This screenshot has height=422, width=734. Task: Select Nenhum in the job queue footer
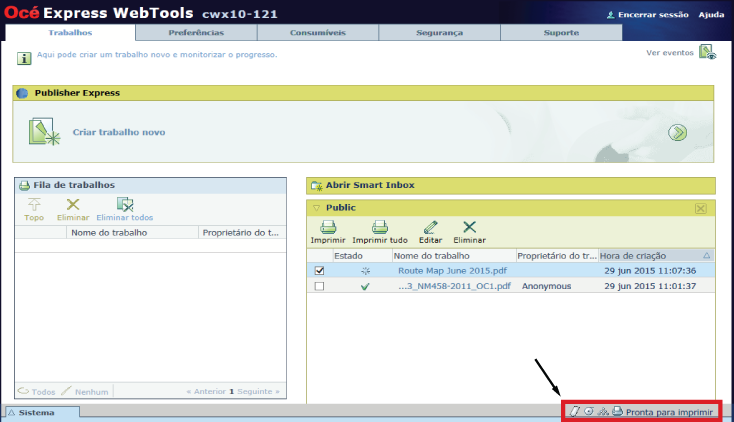(85, 391)
